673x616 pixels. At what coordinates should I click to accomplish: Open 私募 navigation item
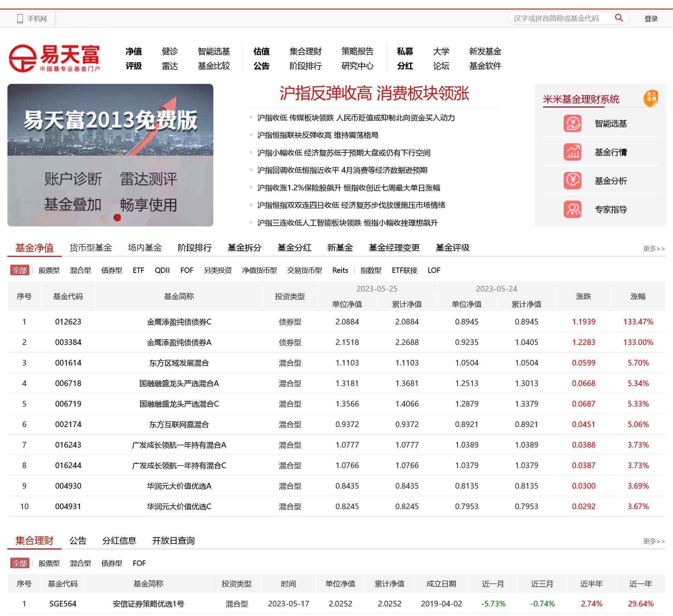point(405,51)
